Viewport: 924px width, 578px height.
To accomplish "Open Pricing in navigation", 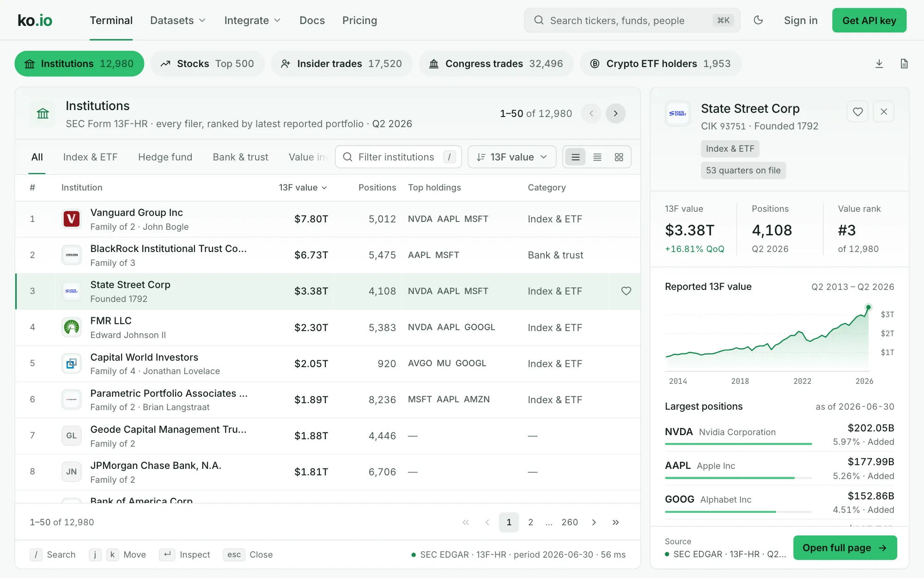I will pos(359,20).
